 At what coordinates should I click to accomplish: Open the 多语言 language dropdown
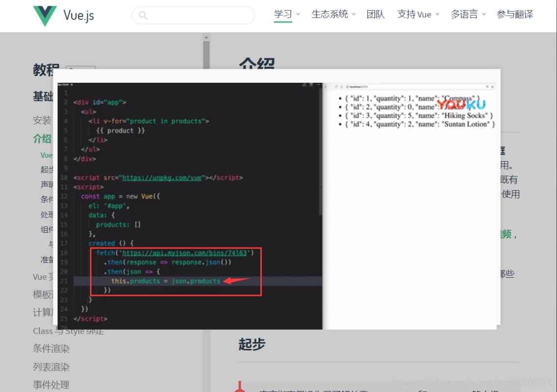point(468,14)
